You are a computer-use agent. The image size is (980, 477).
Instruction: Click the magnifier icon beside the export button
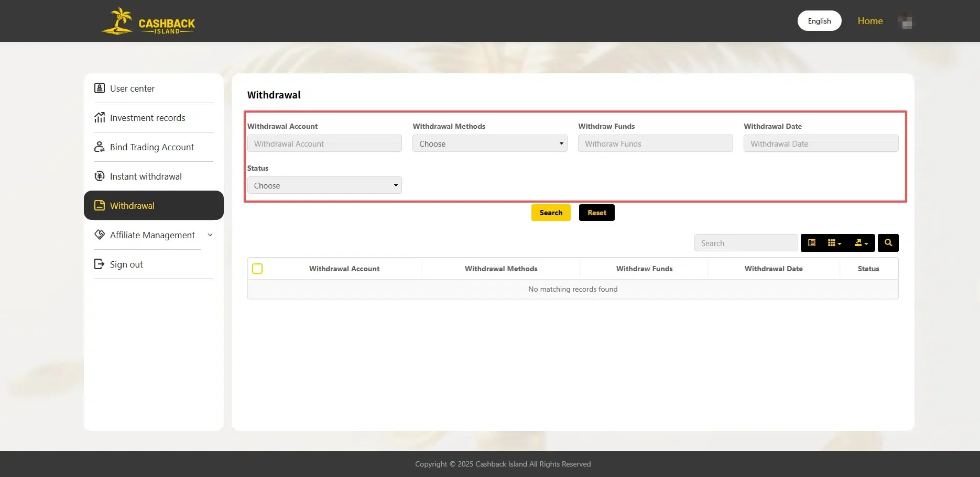tap(888, 242)
